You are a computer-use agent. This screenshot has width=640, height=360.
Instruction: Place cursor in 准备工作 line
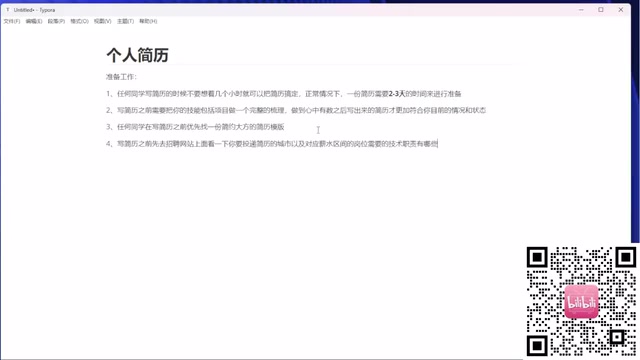pos(121,77)
